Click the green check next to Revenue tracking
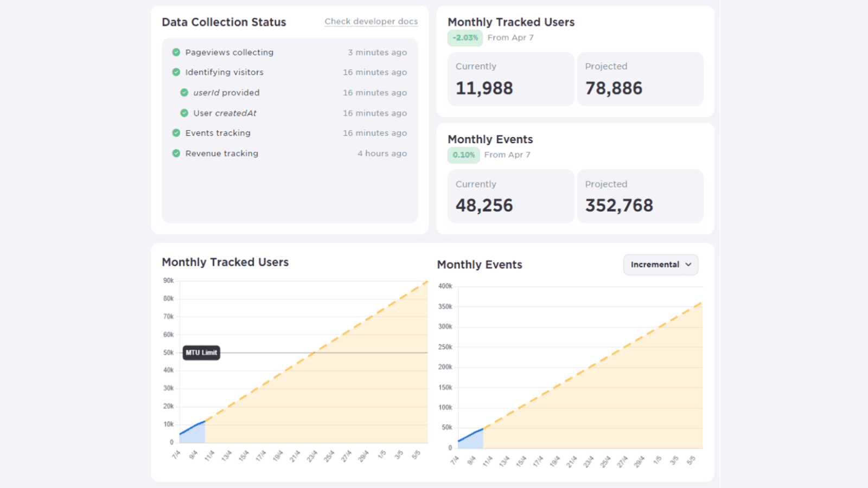 (176, 153)
